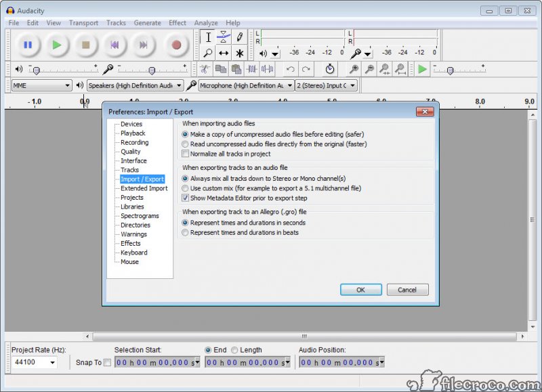
Task: Open the Microphone input device dropdown
Action: pos(247,85)
